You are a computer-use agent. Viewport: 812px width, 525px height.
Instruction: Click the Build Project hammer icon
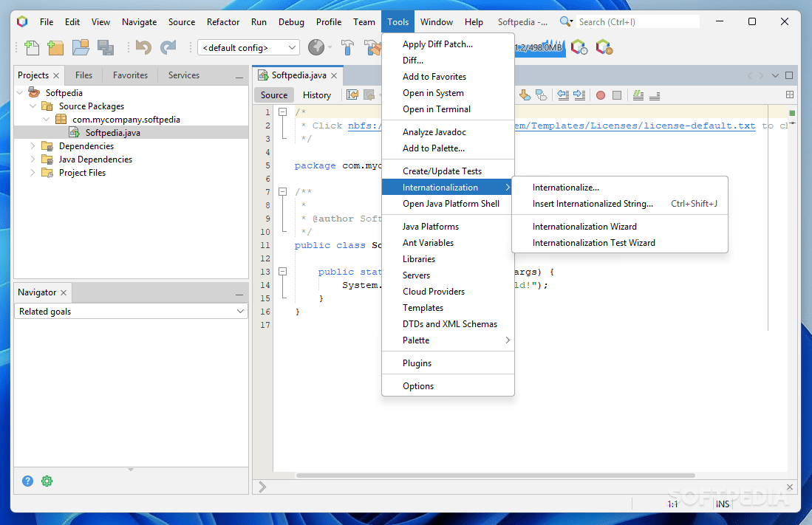click(x=347, y=48)
